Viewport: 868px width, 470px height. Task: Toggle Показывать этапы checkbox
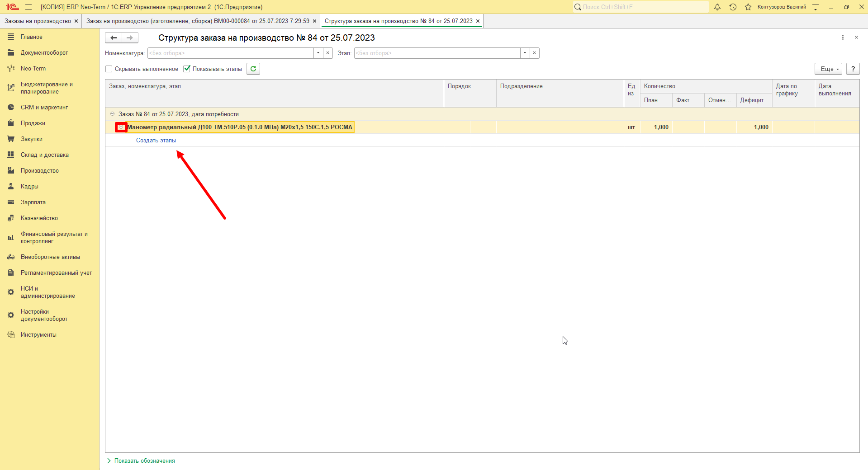click(187, 69)
